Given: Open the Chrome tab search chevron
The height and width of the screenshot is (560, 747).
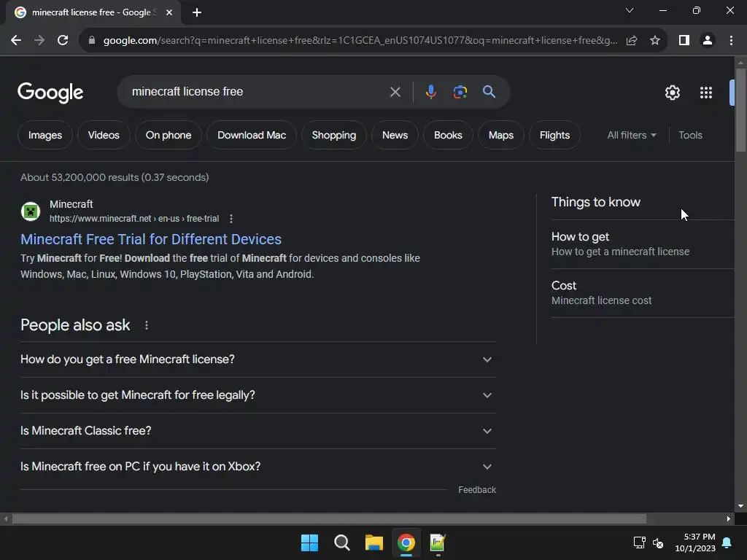Looking at the screenshot, I should 630,10.
